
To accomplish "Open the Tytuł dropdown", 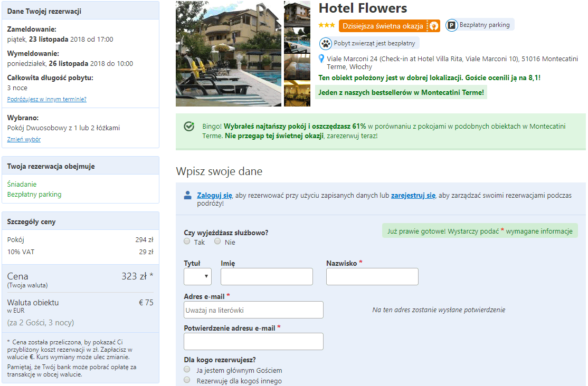I will (x=197, y=276).
